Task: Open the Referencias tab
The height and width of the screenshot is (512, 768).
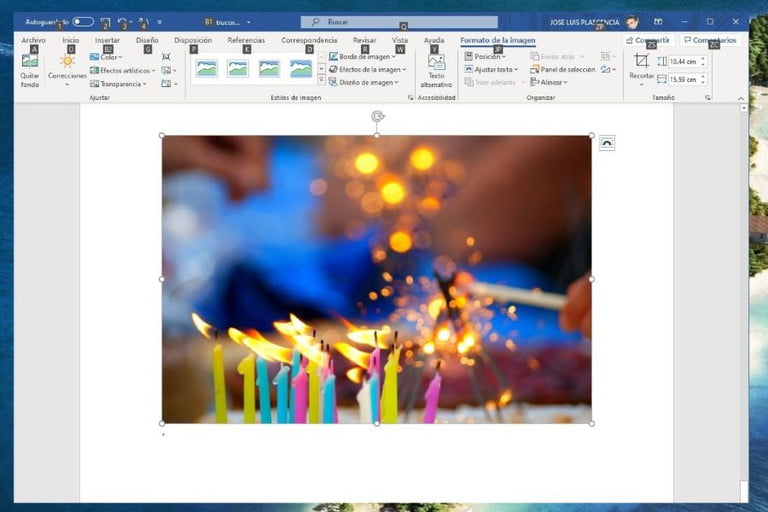Action: point(246,40)
